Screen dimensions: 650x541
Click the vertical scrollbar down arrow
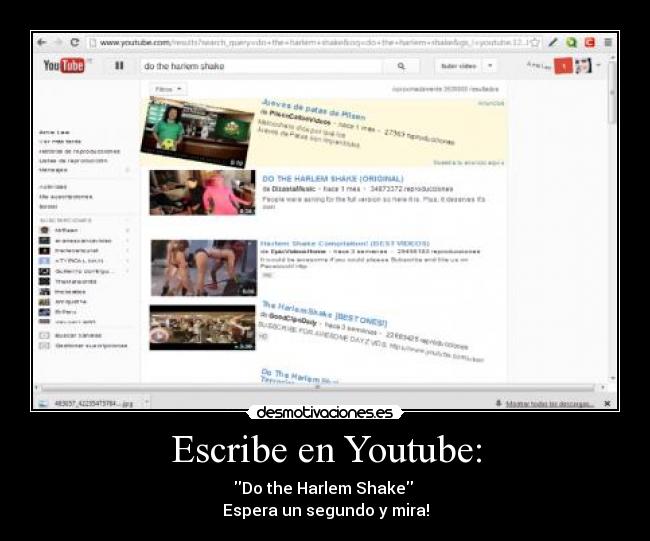click(x=613, y=378)
